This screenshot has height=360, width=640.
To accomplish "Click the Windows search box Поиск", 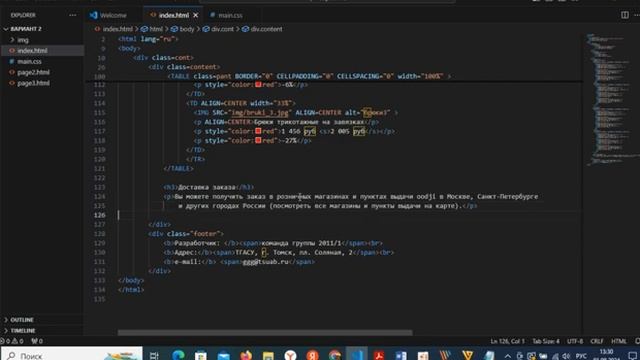I will coord(72,354).
